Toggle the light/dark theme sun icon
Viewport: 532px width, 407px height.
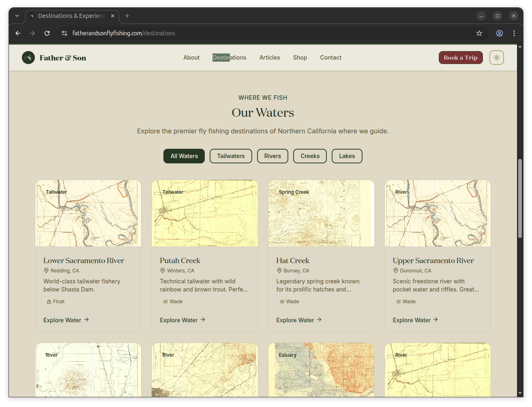tap(496, 58)
